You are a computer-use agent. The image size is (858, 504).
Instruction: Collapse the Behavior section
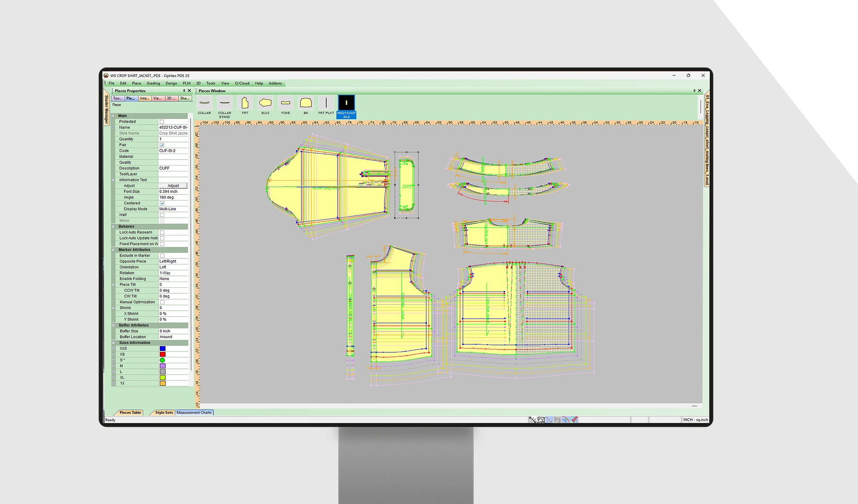point(112,226)
